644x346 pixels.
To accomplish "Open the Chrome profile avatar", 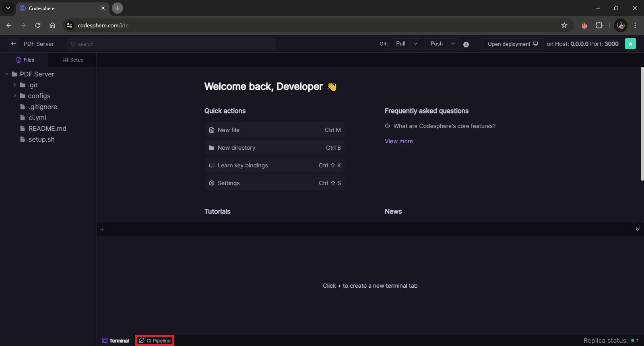I will pyautogui.click(x=621, y=25).
